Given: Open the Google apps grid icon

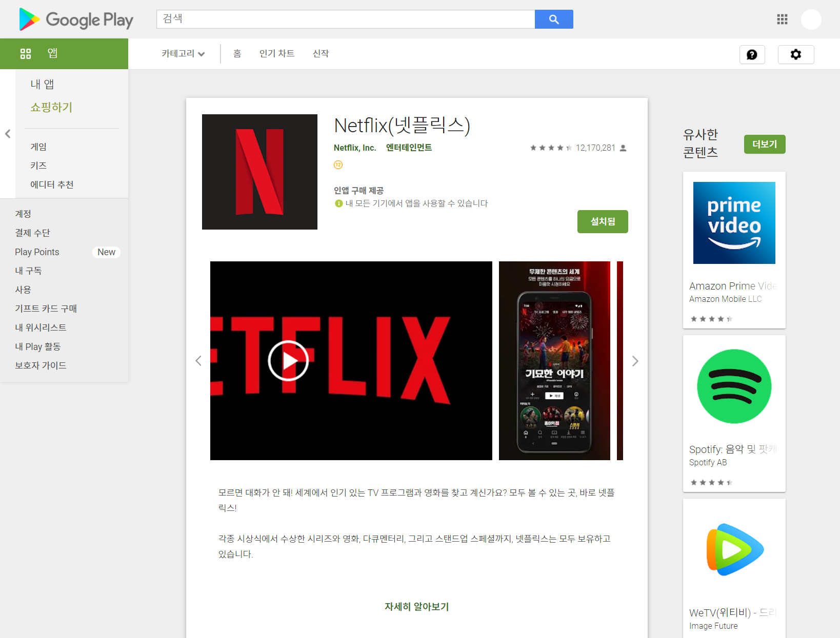Looking at the screenshot, I should point(782,19).
